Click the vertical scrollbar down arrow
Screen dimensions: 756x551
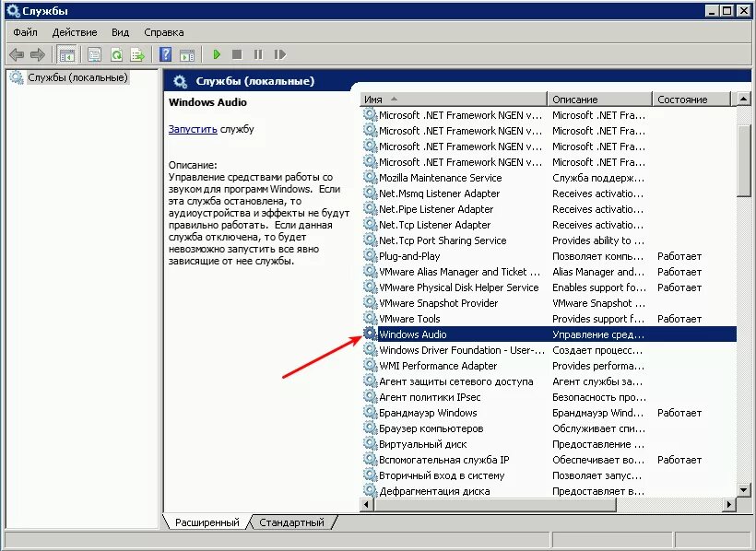pos(743,490)
